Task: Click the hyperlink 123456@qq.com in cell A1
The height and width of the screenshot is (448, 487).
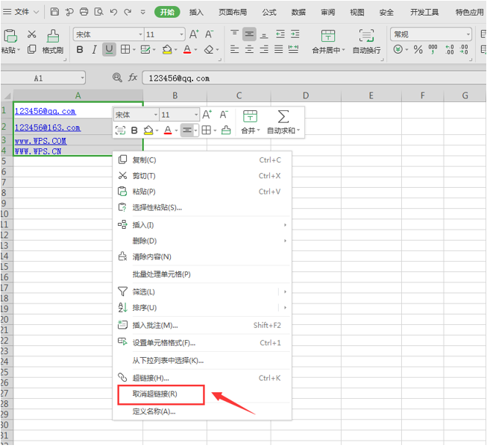Action: [x=45, y=111]
